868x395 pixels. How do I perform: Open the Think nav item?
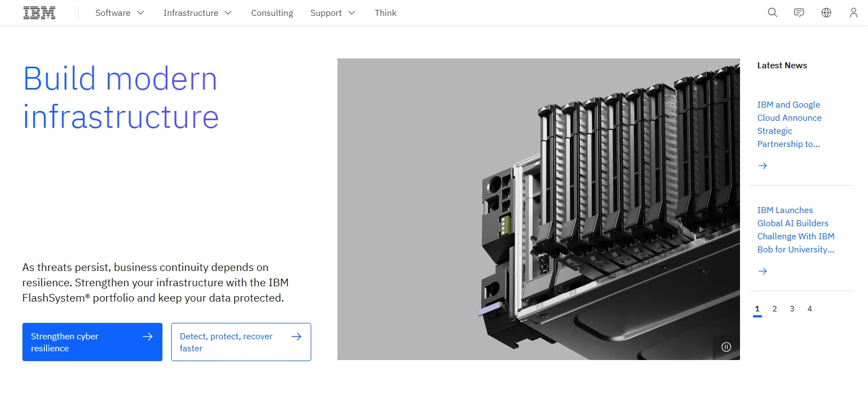point(386,13)
